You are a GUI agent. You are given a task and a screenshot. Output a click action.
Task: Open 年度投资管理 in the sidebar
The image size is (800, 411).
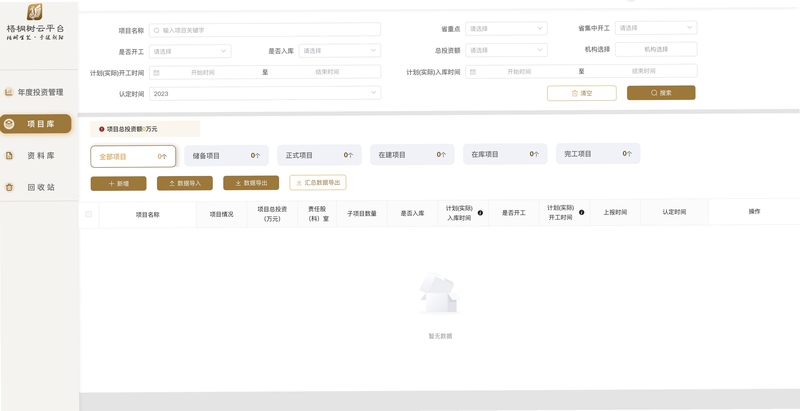coord(35,92)
